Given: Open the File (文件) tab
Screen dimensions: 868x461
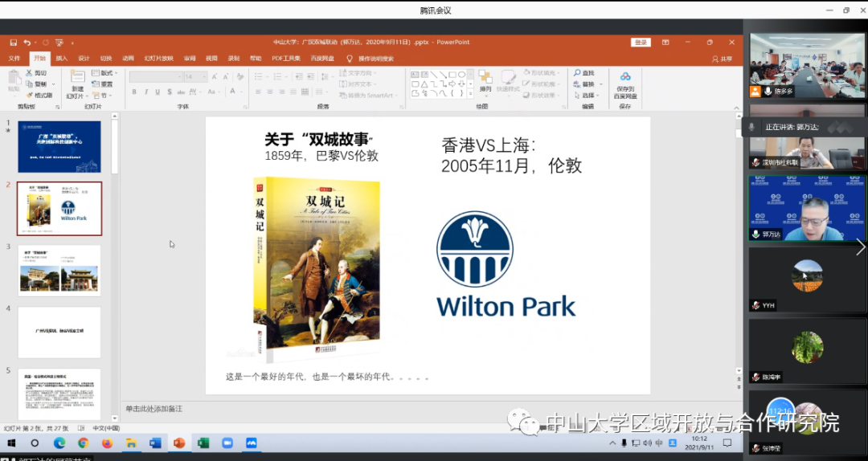Looking at the screenshot, I should tap(14, 59).
